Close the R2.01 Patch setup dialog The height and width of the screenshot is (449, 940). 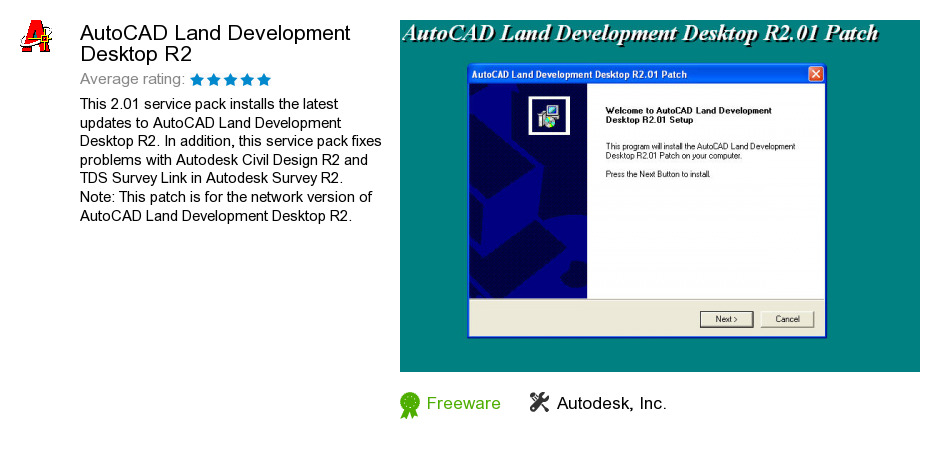coord(815,74)
